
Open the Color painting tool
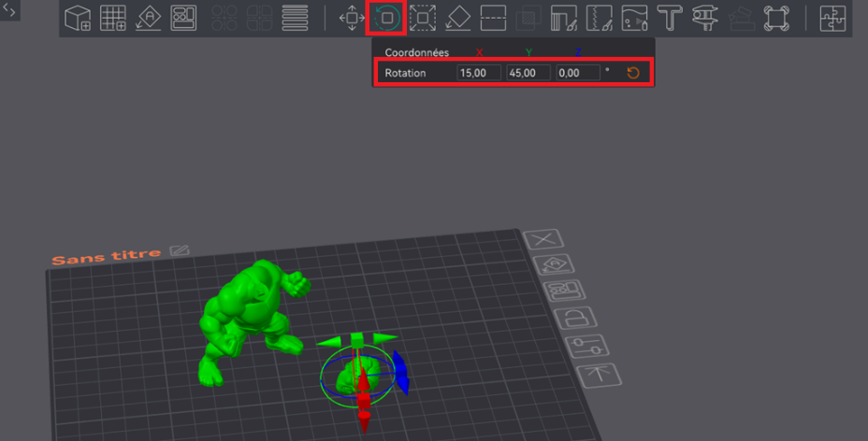[635, 19]
